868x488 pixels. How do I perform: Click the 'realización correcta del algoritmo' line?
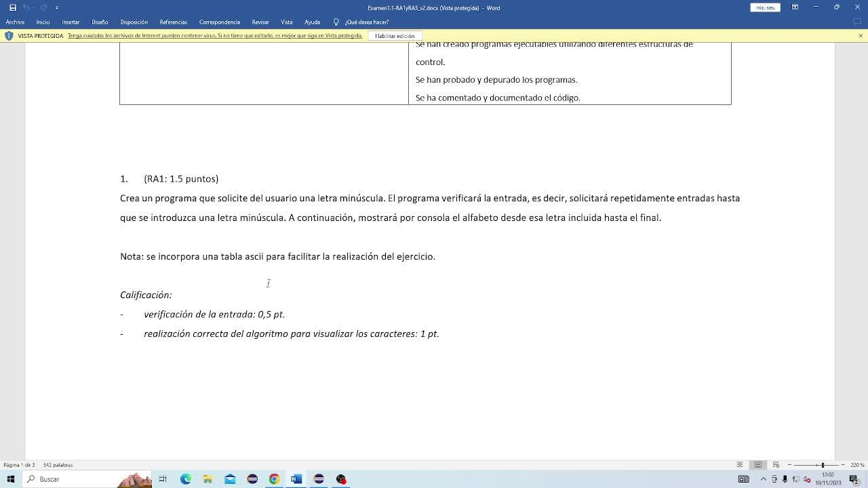[292, 334]
